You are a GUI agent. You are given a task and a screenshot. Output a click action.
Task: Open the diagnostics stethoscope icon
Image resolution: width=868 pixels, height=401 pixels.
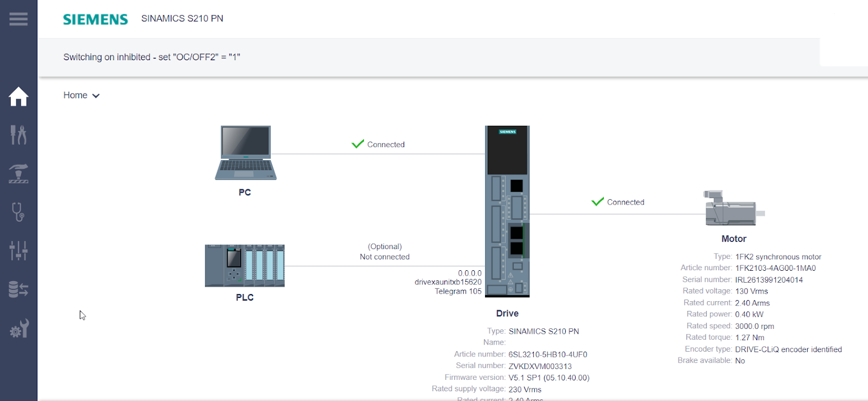18,212
